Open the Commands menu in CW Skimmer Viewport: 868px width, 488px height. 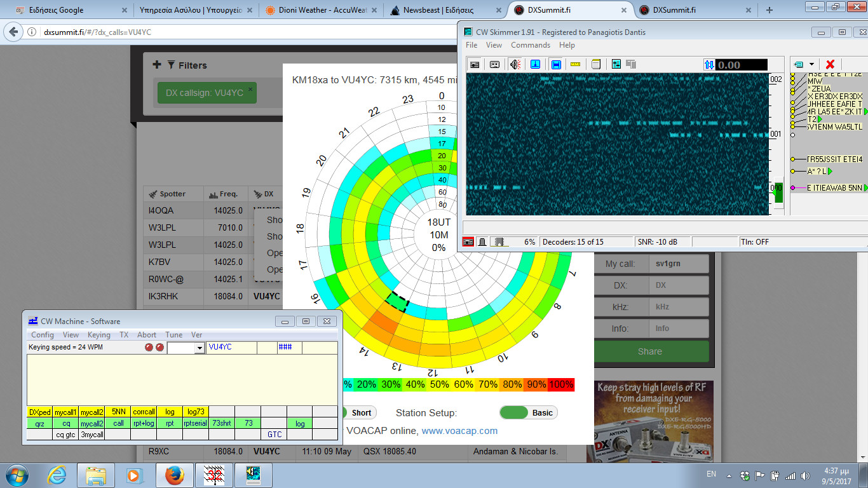[531, 45]
